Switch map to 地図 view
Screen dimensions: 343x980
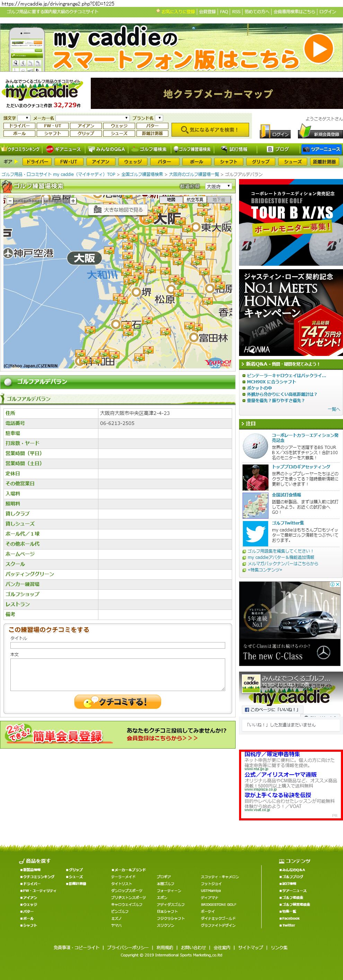(x=171, y=199)
